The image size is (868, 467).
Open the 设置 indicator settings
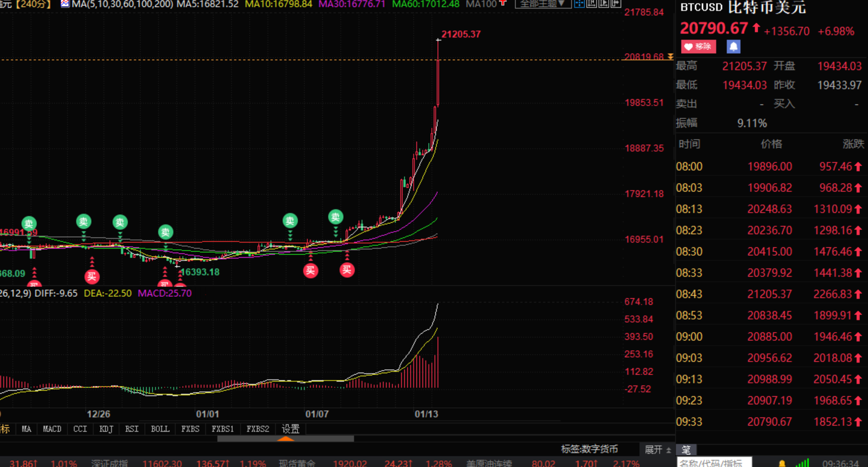point(291,429)
